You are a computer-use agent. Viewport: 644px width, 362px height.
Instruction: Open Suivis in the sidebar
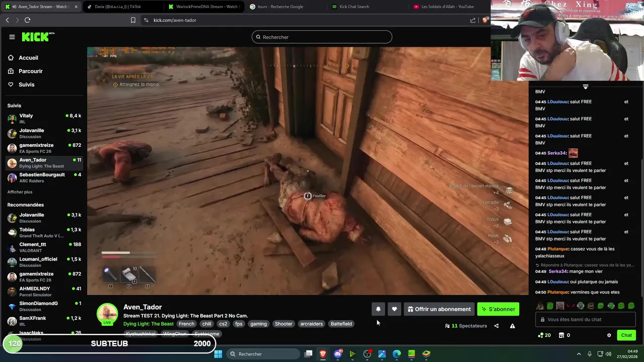click(x=26, y=84)
